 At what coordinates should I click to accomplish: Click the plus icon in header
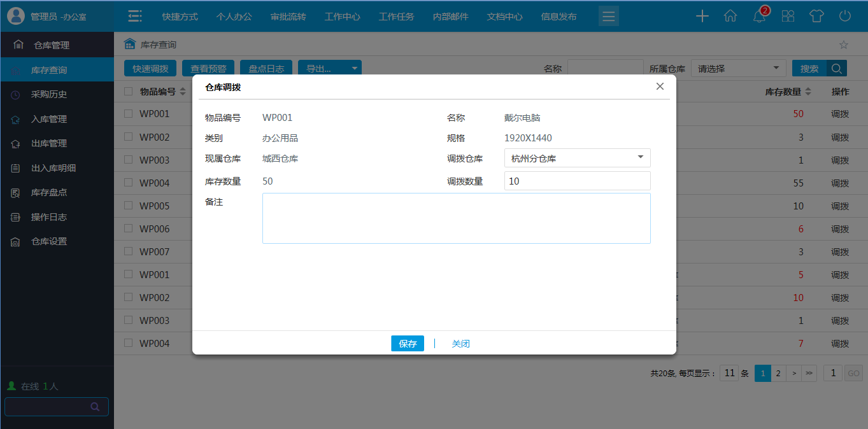tap(702, 17)
